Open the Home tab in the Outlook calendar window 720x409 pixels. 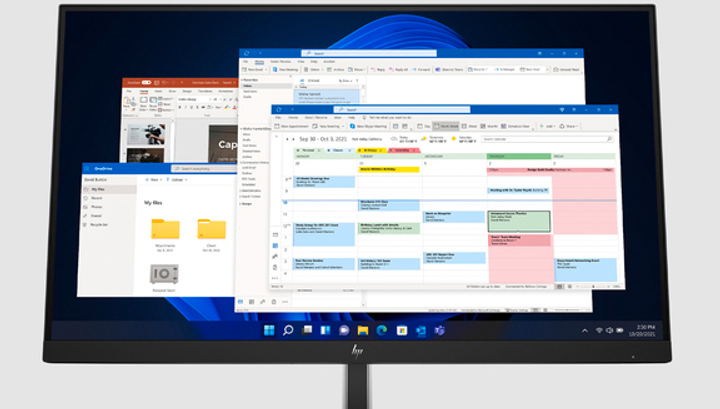tap(293, 118)
